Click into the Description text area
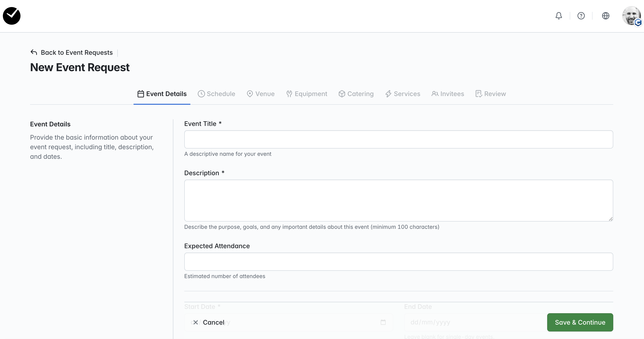 point(398,201)
